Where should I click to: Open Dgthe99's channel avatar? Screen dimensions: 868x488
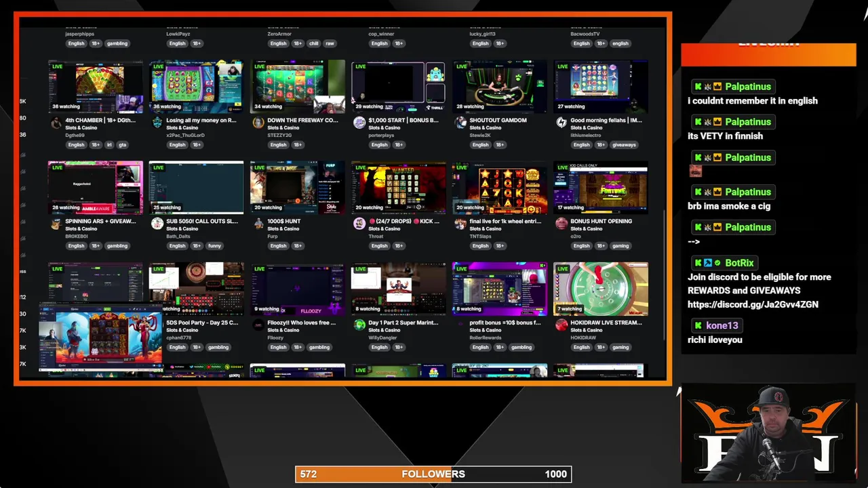pos(56,123)
